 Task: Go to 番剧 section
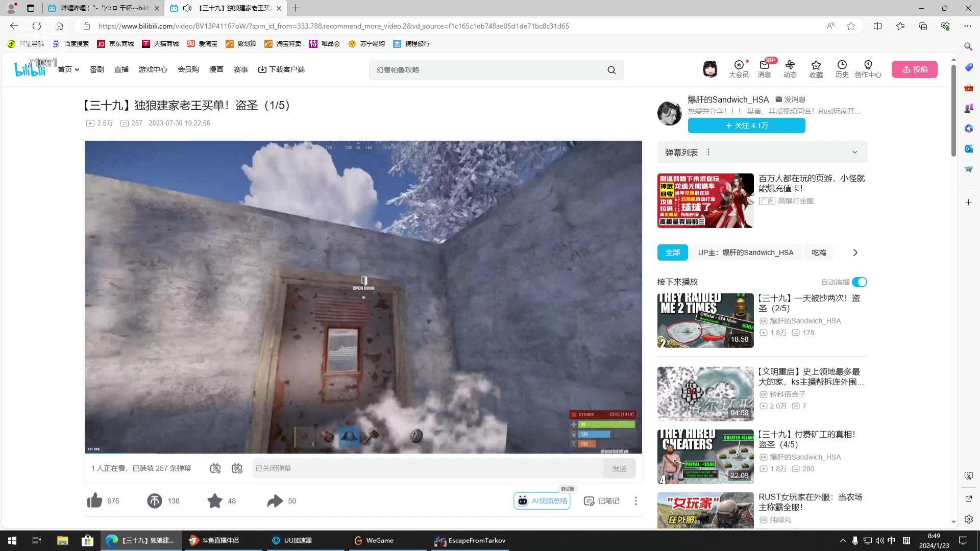click(x=97, y=69)
